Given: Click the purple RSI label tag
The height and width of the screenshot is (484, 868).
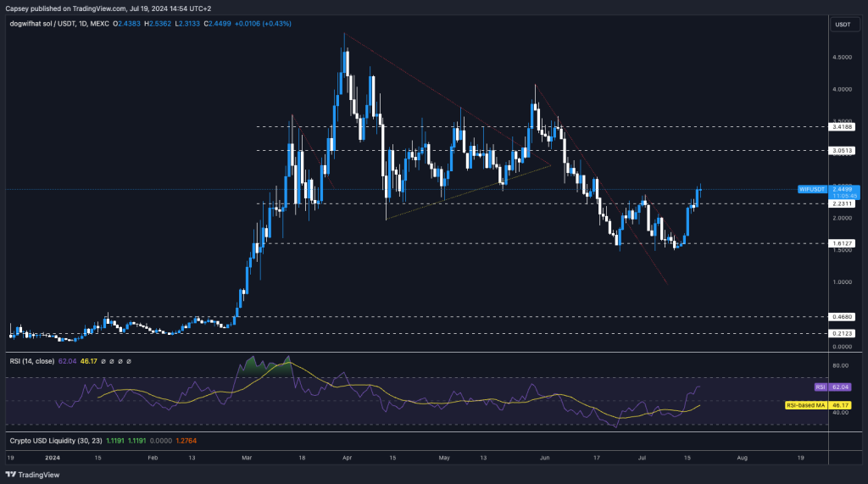Looking at the screenshot, I should point(820,387).
